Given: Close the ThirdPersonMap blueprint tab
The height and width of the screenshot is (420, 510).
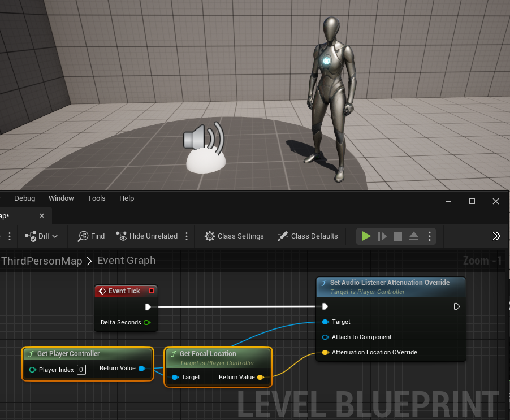Looking at the screenshot, I should coord(42,216).
